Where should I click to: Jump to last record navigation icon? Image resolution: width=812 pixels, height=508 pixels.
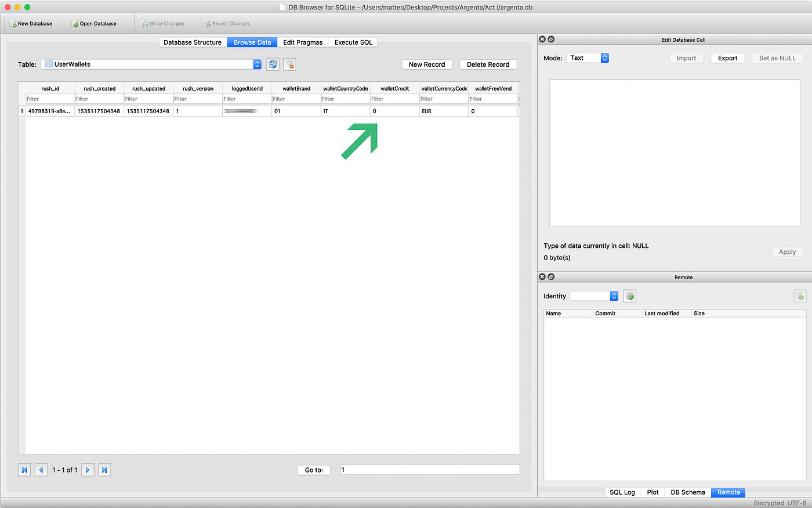tap(104, 470)
